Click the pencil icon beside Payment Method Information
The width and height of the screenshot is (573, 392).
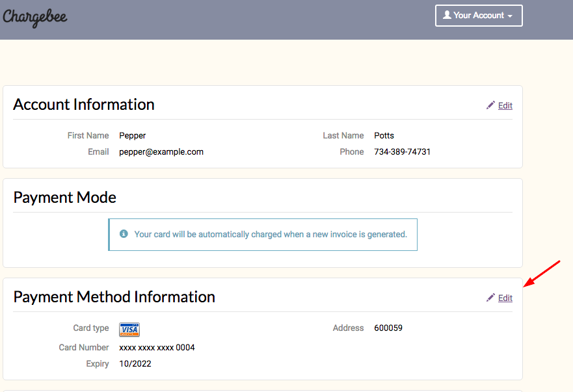[491, 298]
